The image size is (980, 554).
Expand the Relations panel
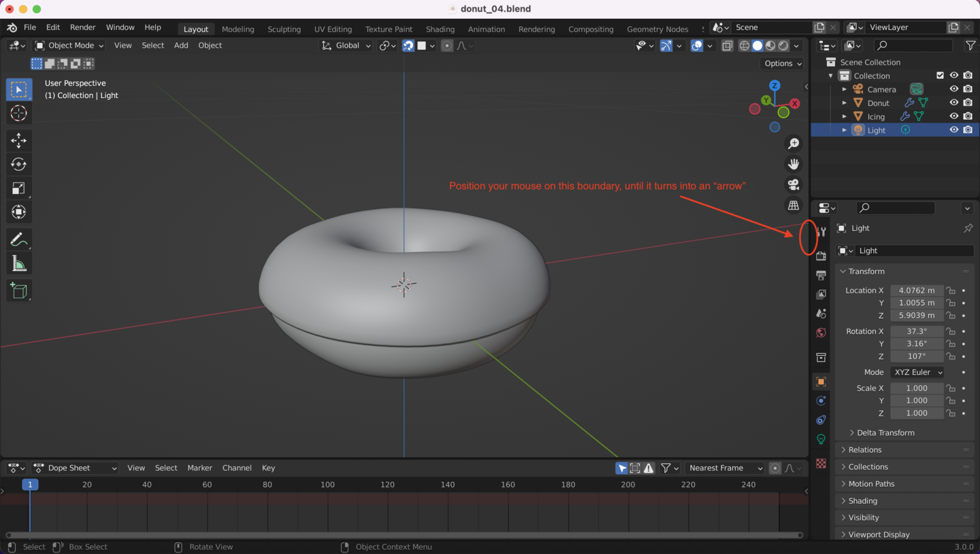865,450
